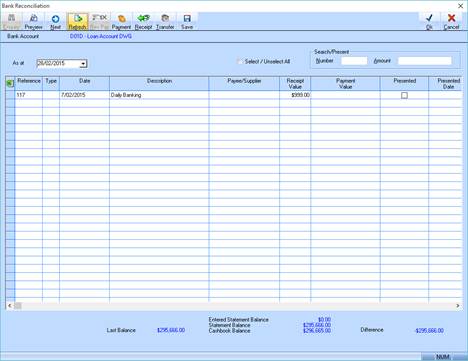Click the horizontal scrollbar thumb
Screen dimensions: 468x361
click(x=18, y=306)
